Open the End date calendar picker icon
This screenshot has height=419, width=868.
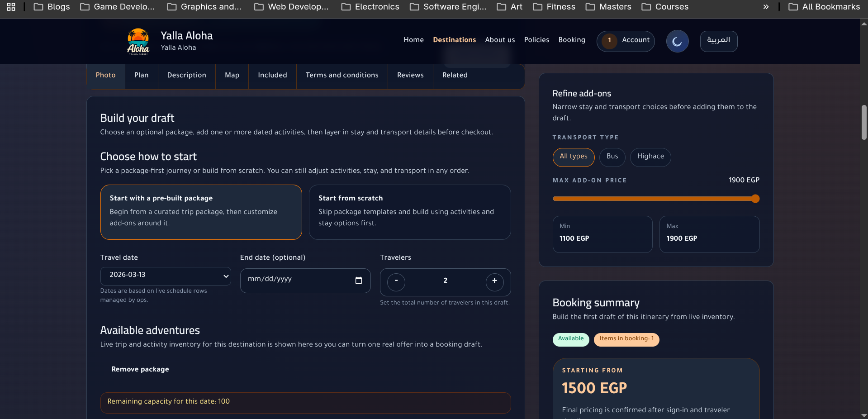(358, 281)
